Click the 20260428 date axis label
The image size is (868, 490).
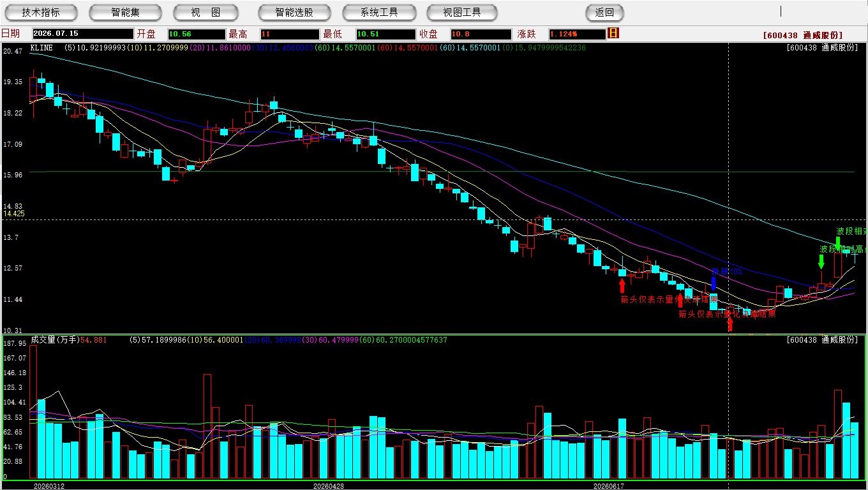pyautogui.click(x=329, y=486)
